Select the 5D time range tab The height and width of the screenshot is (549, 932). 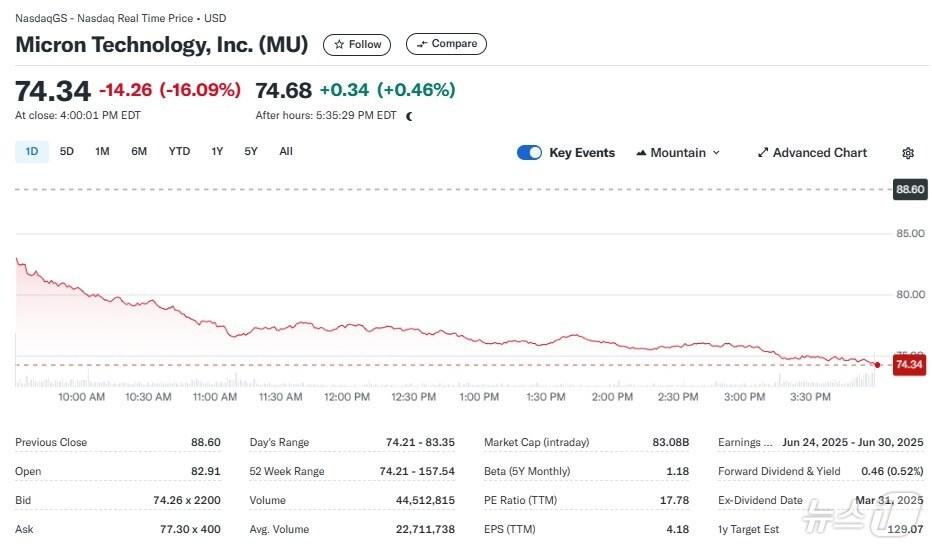[67, 152]
